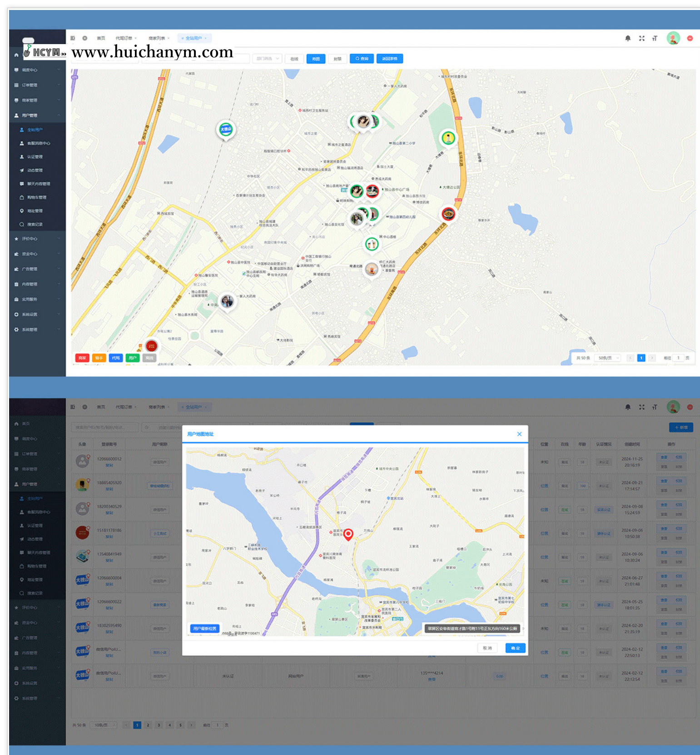This screenshot has width=700, height=755.
Task: Open 内容管理 menu in the top sidebar
Action: point(38,284)
